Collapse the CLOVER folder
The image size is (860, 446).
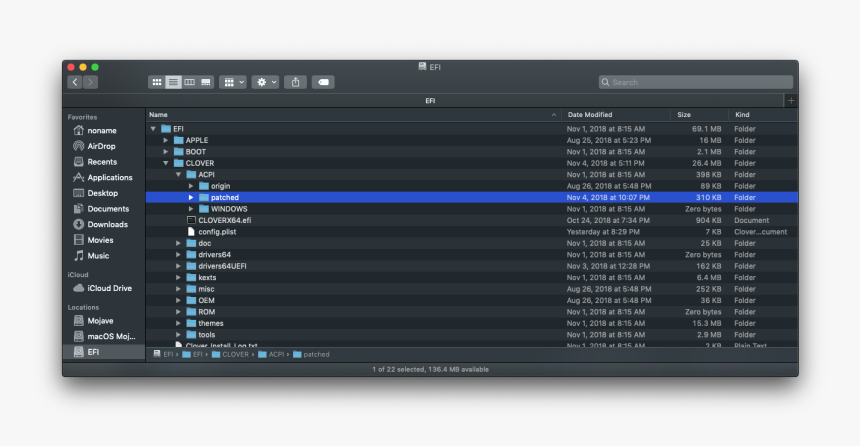tap(166, 163)
